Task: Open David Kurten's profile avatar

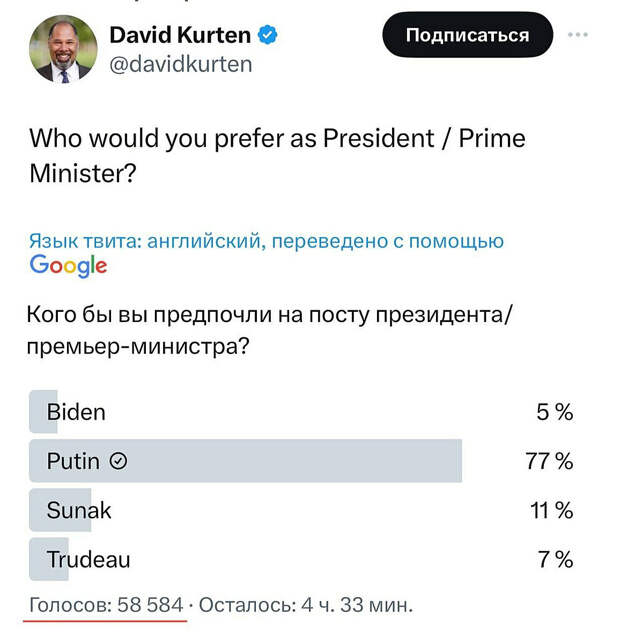Action: (x=63, y=50)
